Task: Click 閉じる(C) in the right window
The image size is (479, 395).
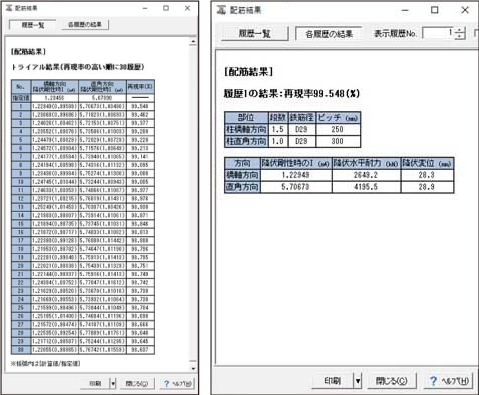Action: (x=392, y=381)
